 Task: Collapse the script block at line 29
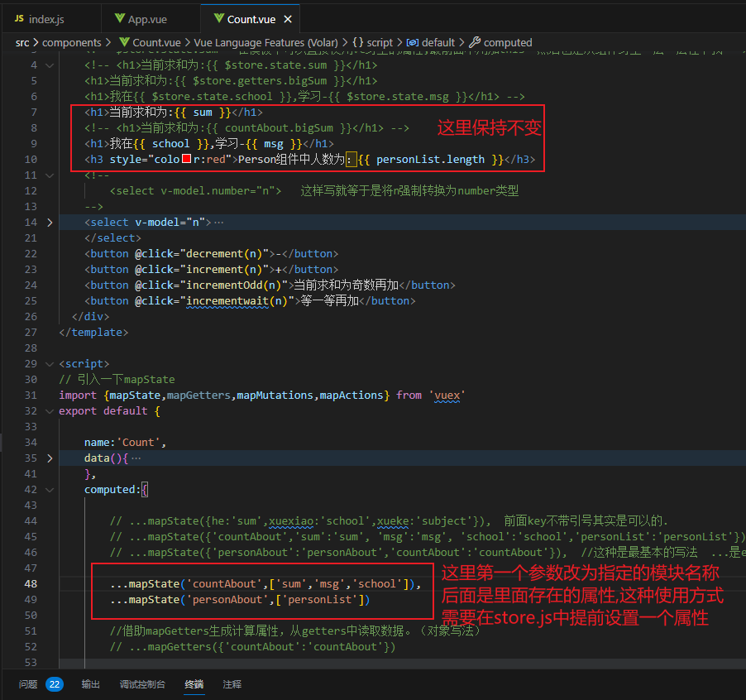coord(50,363)
